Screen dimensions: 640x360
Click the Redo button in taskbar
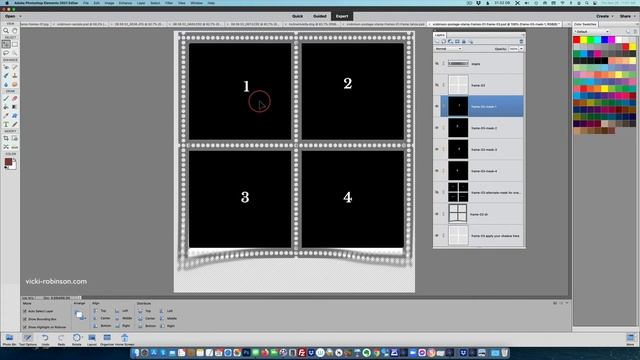(x=61, y=340)
